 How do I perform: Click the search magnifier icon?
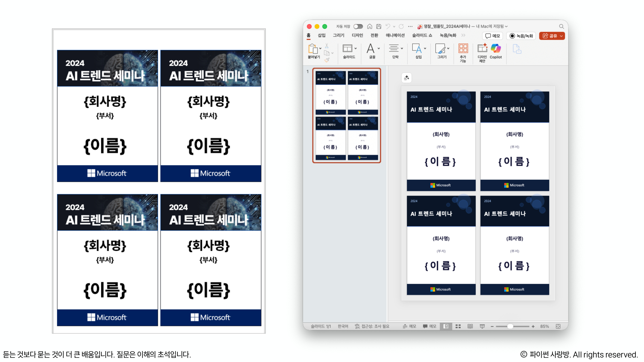[561, 26]
